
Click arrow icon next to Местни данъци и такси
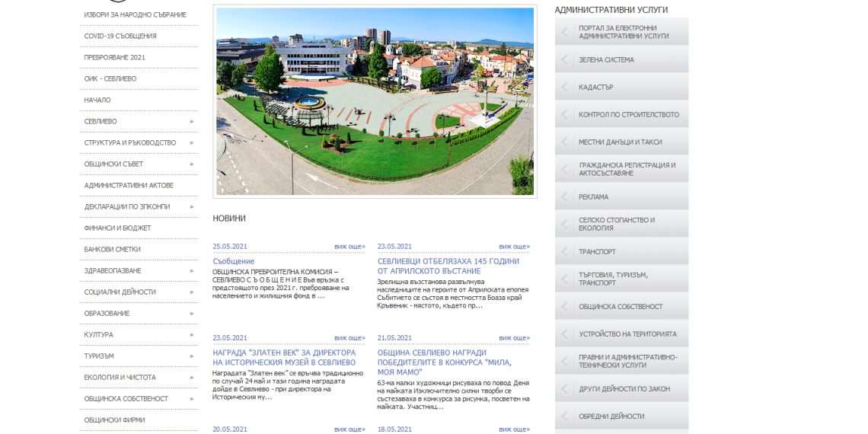click(565, 142)
